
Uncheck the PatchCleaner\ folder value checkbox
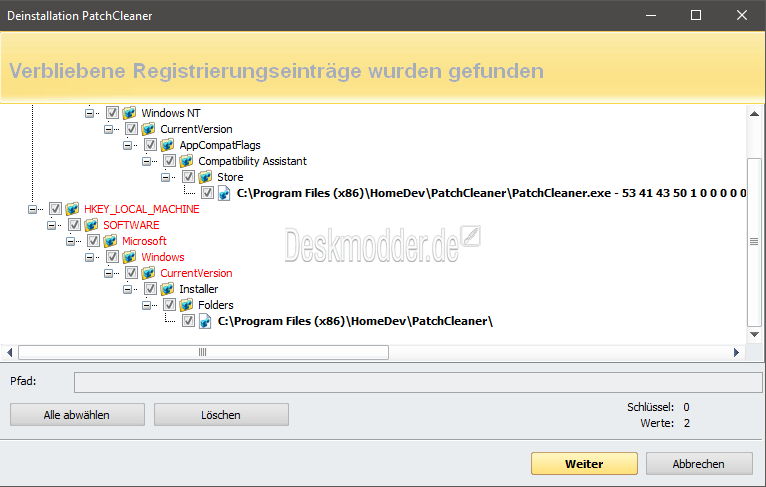pos(189,321)
